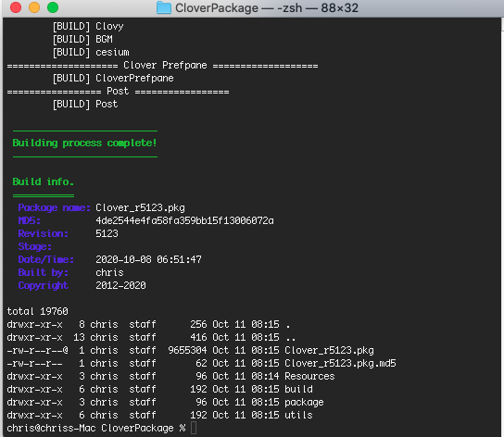Viewport: 504px width, 437px height.
Task: Click the Clover_r5123.pkg filename in listing
Action: click(329, 350)
